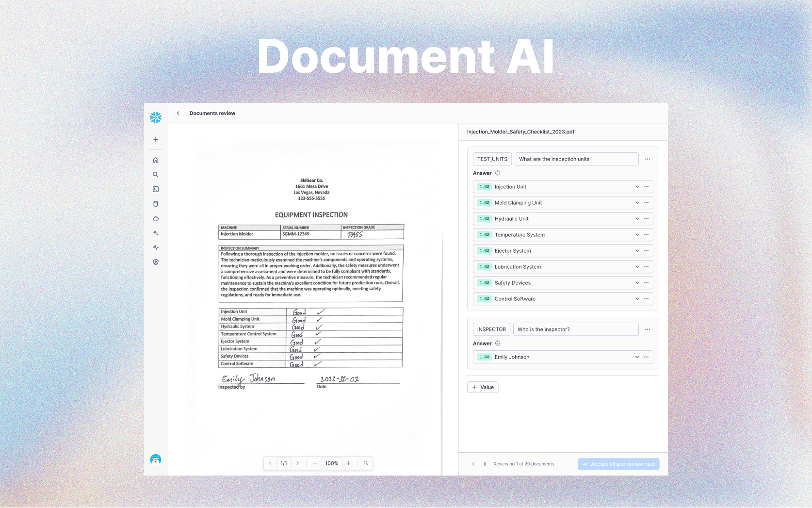The width and height of the screenshot is (812, 508).
Task: Expand the Safety Devices answer dropdown
Action: pyautogui.click(x=637, y=283)
